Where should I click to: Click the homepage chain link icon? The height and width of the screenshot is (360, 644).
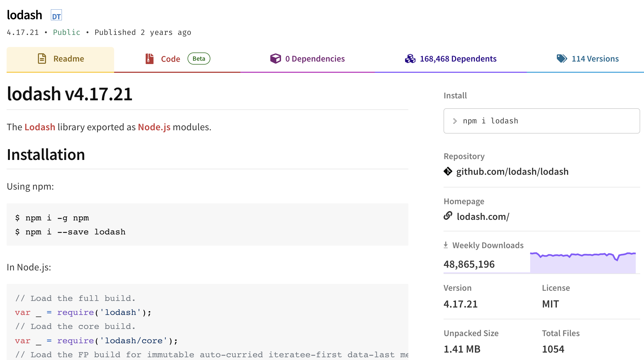tap(448, 216)
